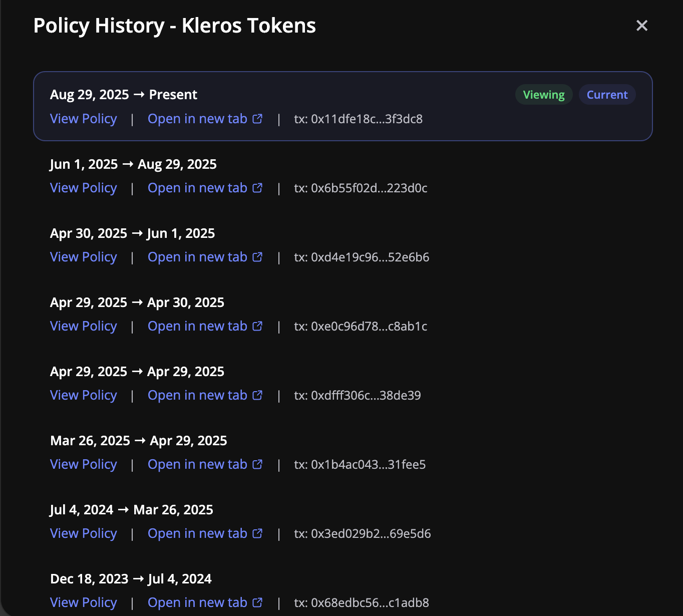Click external-link icon beside tx 0x1b4ac043
683x616 pixels.
click(x=257, y=464)
